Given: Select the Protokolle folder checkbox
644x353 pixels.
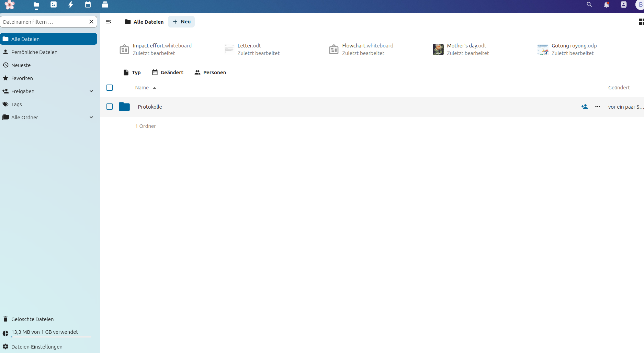Looking at the screenshot, I should click(x=110, y=107).
